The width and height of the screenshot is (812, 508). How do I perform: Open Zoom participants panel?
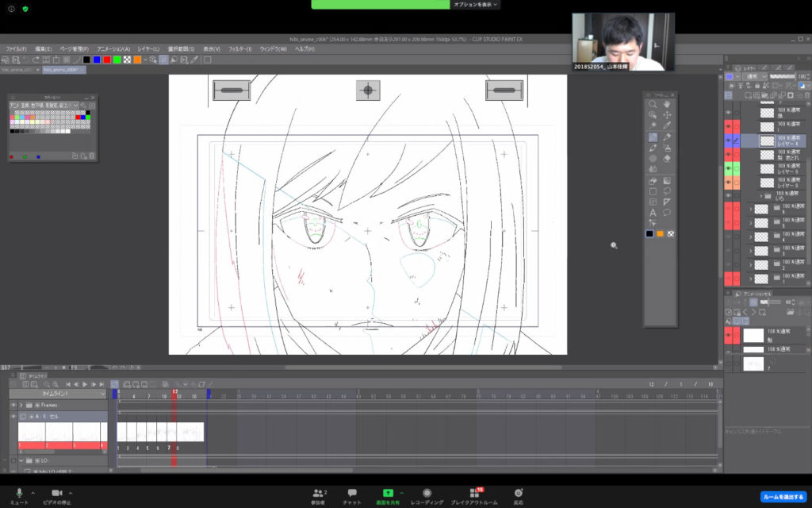tap(318, 495)
